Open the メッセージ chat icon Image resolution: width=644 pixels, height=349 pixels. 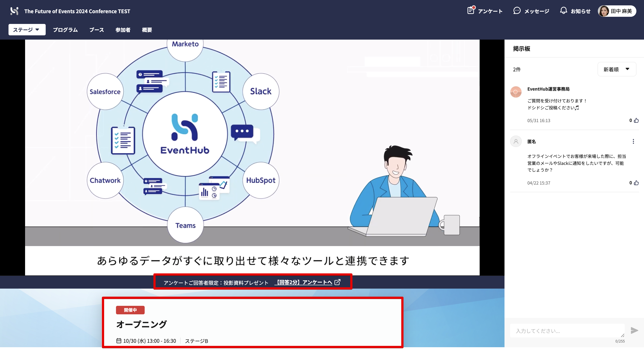517,11
